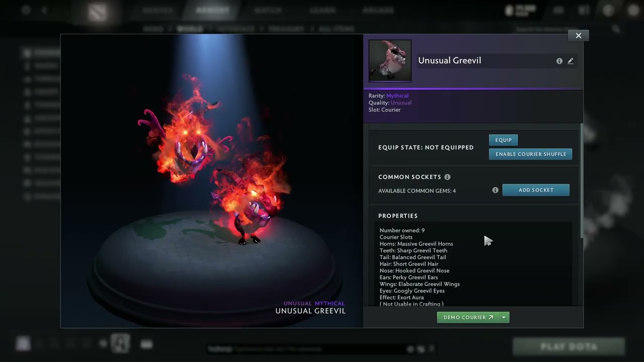
Task: Click the Add Socket button
Action: (x=536, y=190)
